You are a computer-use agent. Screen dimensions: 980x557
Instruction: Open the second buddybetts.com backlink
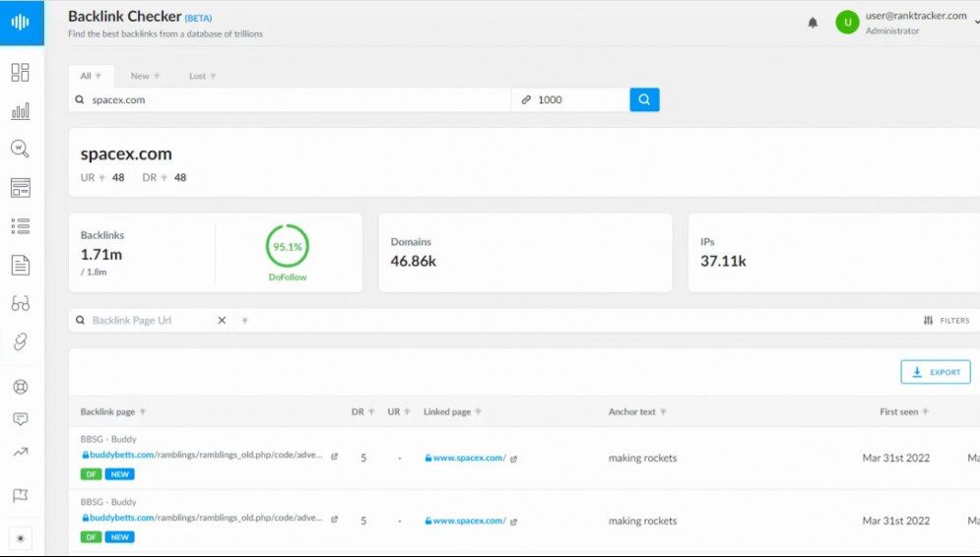203,518
